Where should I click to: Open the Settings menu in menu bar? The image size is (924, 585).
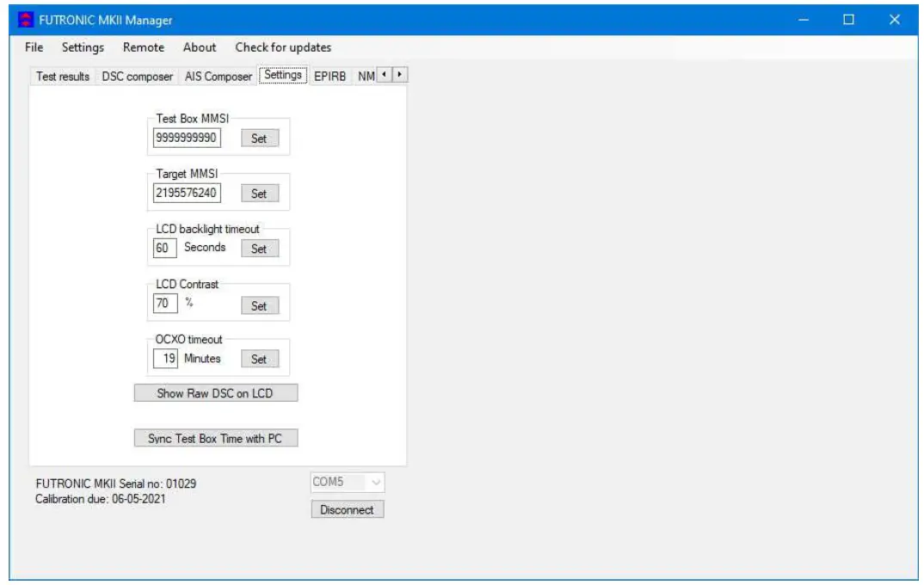point(83,47)
